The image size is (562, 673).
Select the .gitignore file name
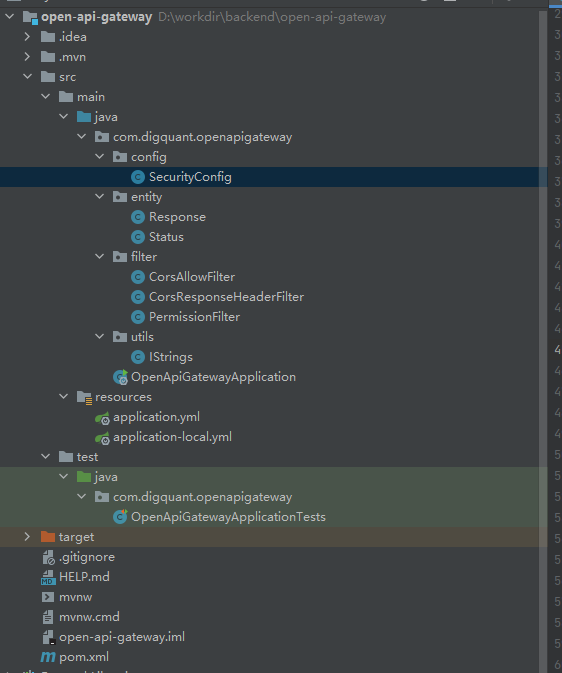tap(87, 557)
